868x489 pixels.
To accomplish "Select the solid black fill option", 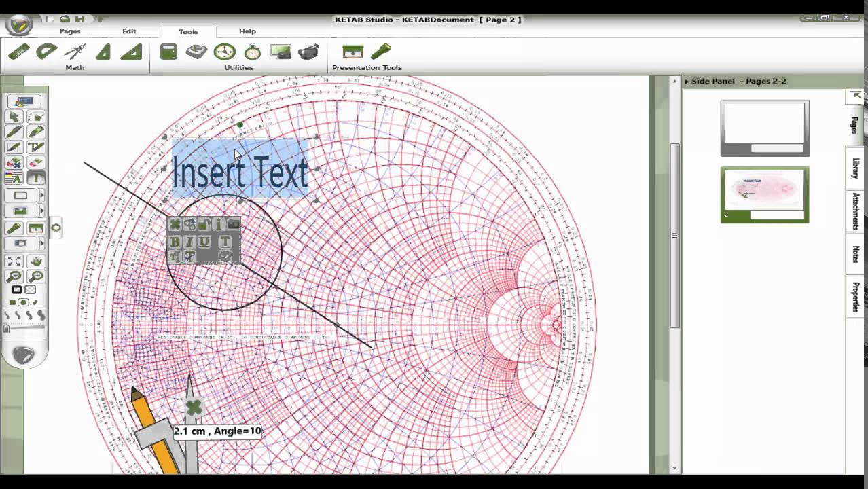I will 17,289.
